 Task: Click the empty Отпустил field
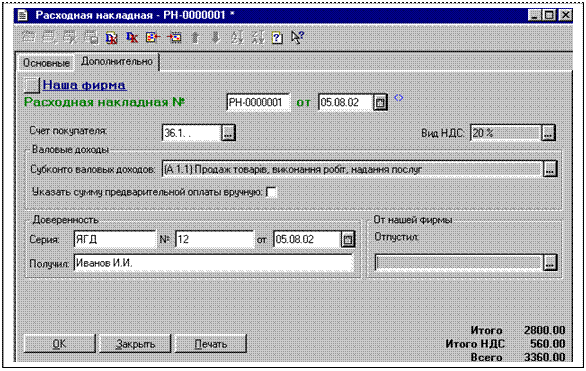tap(459, 262)
